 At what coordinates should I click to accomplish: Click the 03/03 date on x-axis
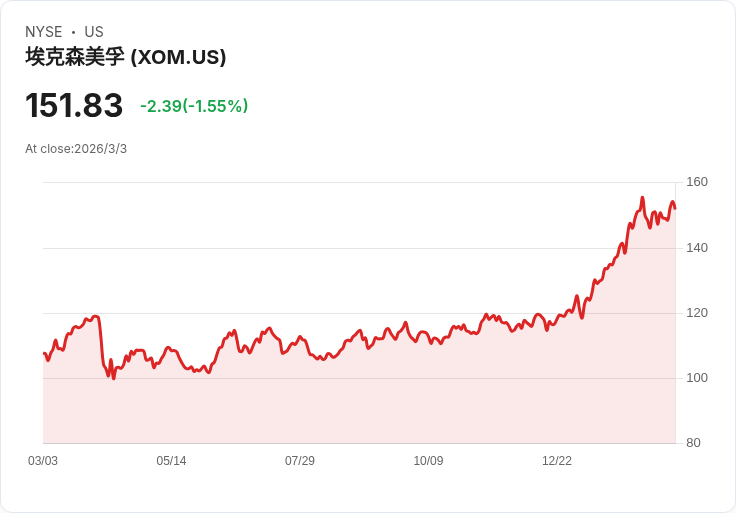tap(43, 461)
